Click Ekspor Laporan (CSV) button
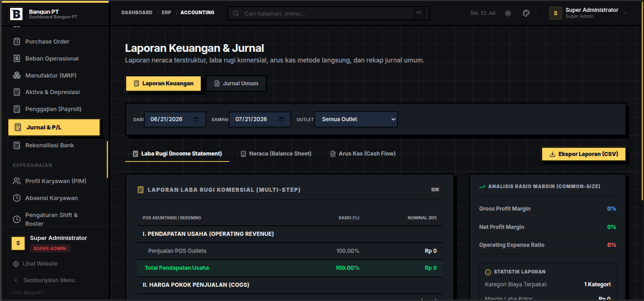 (583, 154)
